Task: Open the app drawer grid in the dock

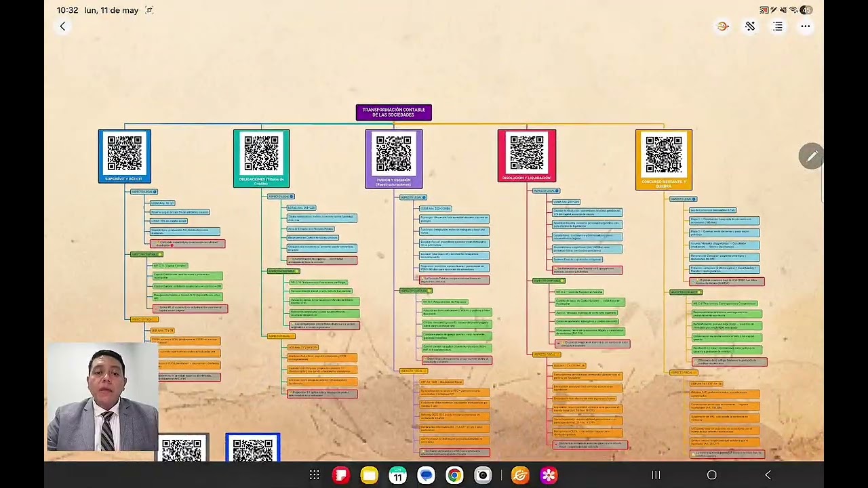Action: point(315,475)
